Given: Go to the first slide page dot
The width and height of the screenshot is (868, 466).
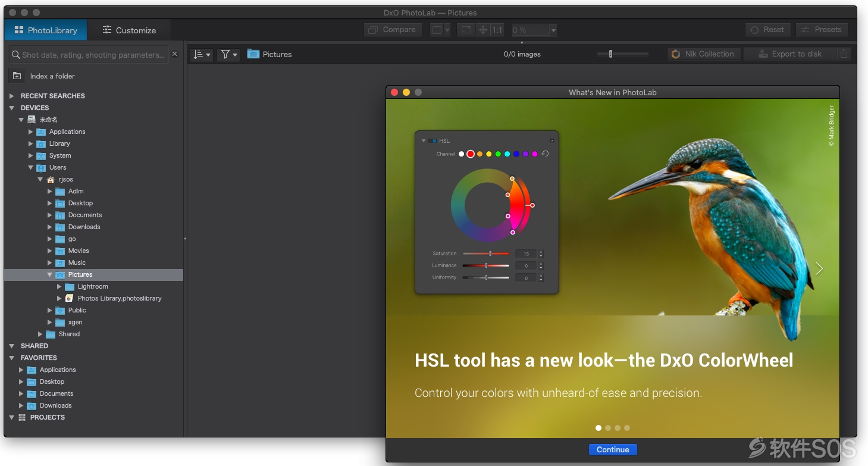Looking at the screenshot, I should pyautogui.click(x=598, y=427).
